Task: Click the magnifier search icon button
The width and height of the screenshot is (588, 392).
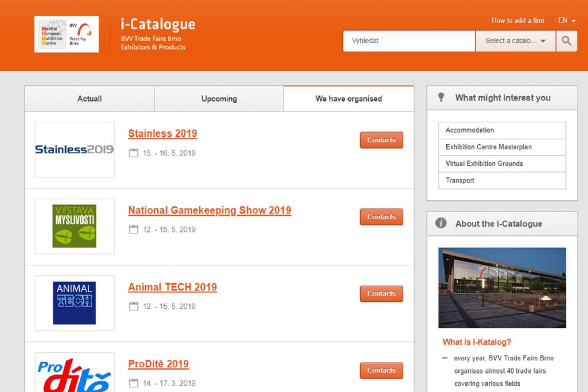Action: 567,41
